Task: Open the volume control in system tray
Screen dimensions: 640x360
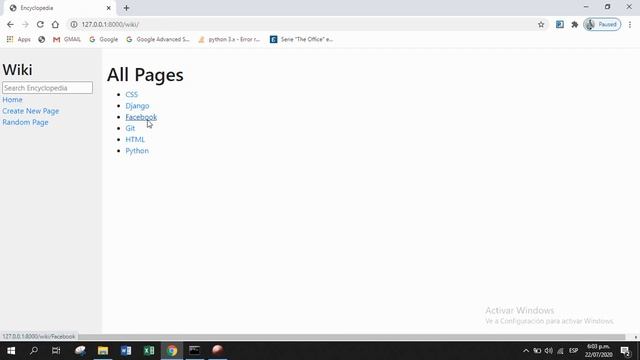Action: point(549,351)
